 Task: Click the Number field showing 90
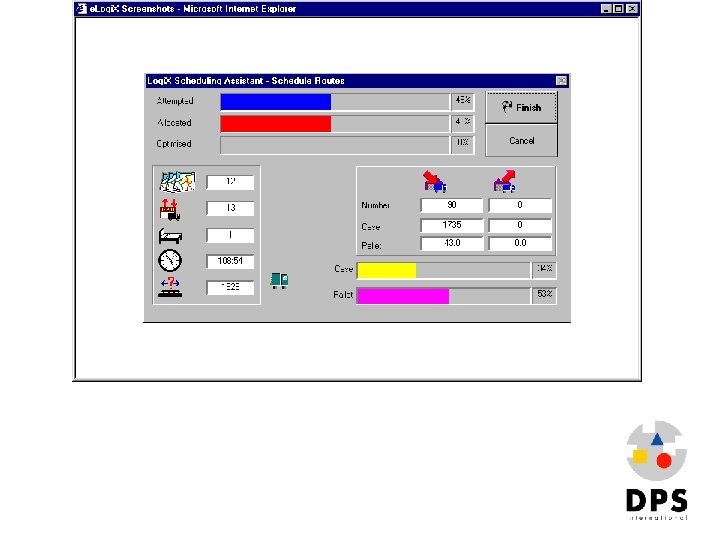[x=452, y=205]
